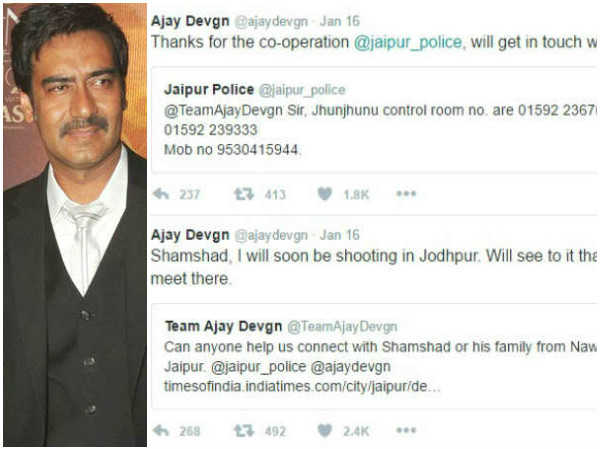600x450 pixels.
Task: Click the Jan 16 timestamp on first tweet
Action: tap(340, 21)
